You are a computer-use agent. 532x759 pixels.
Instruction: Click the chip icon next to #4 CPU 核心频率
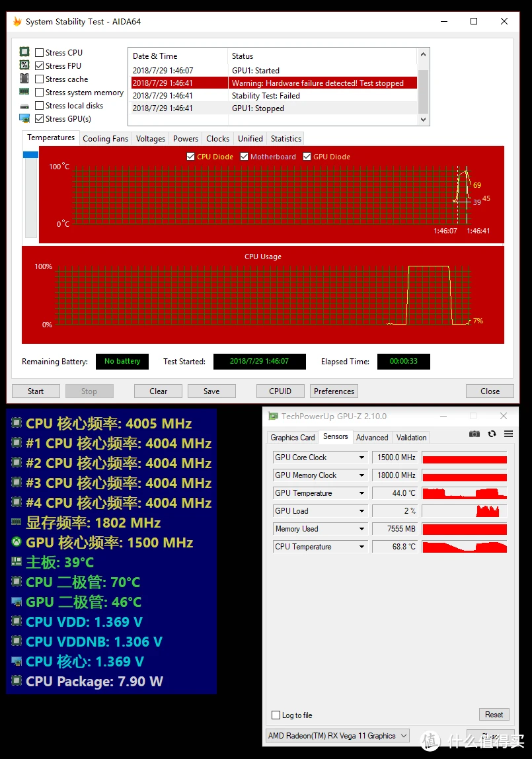(17, 502)
